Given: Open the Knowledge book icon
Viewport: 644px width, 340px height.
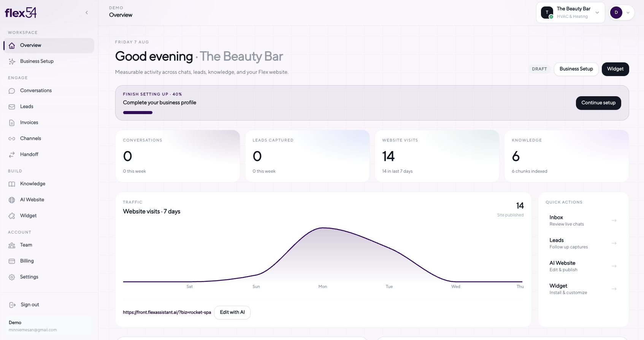Looking at the screenshot, I should tap(12, 184).
